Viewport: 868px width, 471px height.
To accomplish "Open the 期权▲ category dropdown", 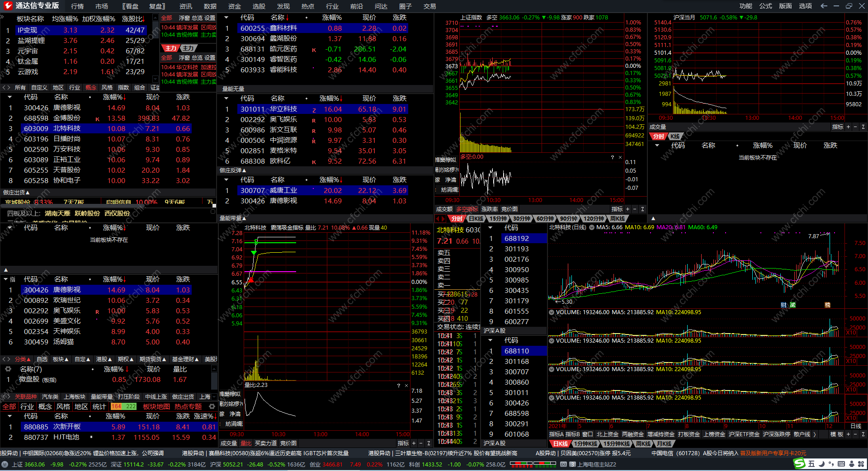I will pyautogui.click(x=126, y=359).
